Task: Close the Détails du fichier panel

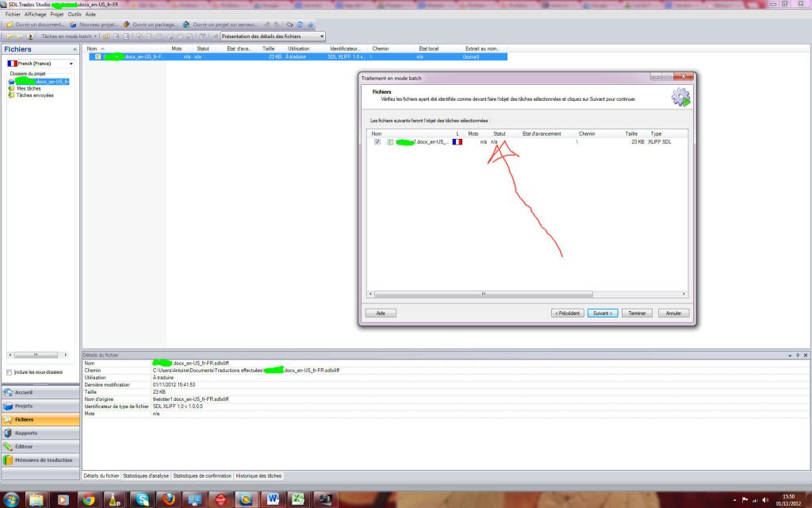Action: coord(806,355)
